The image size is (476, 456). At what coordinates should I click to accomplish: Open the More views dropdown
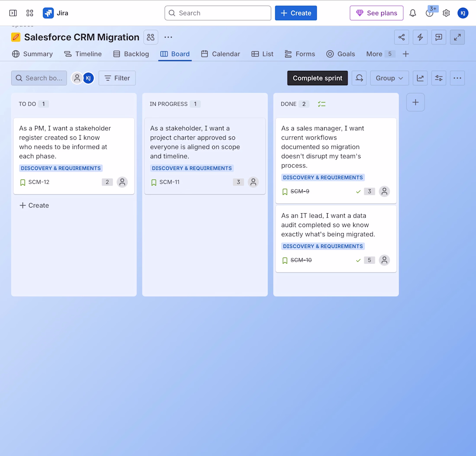click(x=380, y=54)
